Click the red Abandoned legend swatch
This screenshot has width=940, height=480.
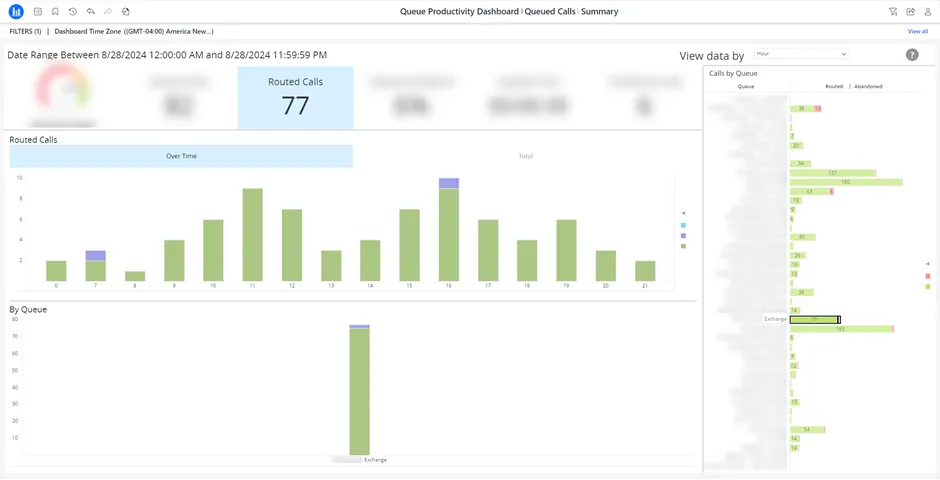[928, 276]
